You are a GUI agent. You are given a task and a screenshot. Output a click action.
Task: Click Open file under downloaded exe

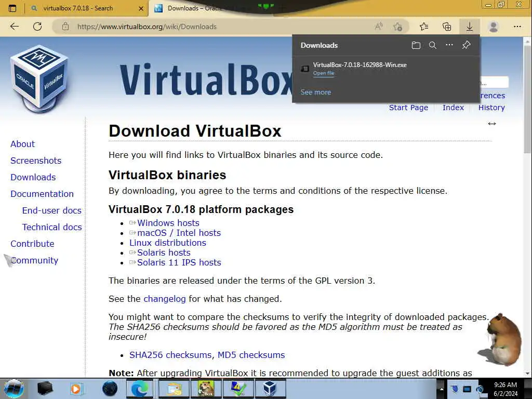324,73
